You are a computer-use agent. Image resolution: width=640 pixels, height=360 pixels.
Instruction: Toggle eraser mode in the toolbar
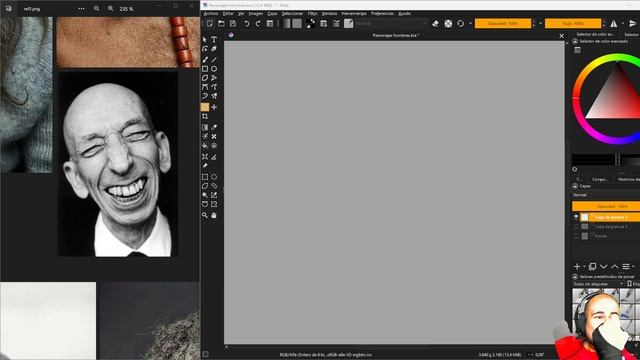436,24
